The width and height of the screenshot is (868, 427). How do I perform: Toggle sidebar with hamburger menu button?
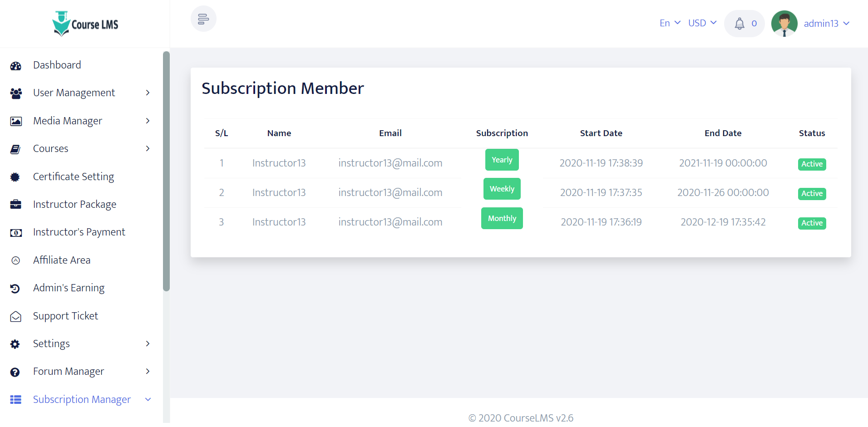[x=203, y=19]
